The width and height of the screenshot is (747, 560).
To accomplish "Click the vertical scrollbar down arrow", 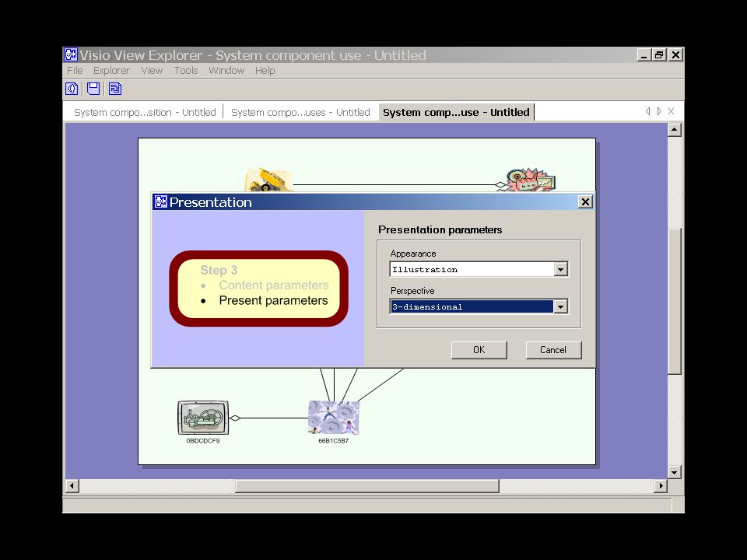I will 674,472.
